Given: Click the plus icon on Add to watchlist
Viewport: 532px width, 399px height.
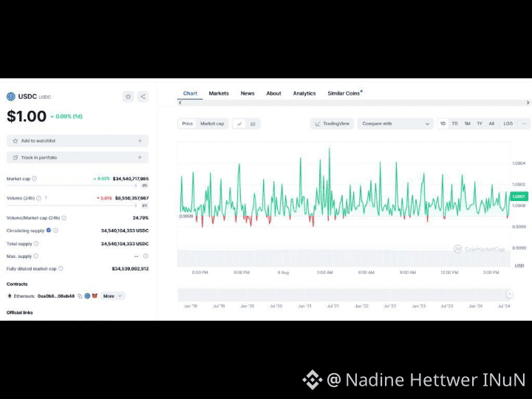Looking at the screenshot, I should coord(140,141).
